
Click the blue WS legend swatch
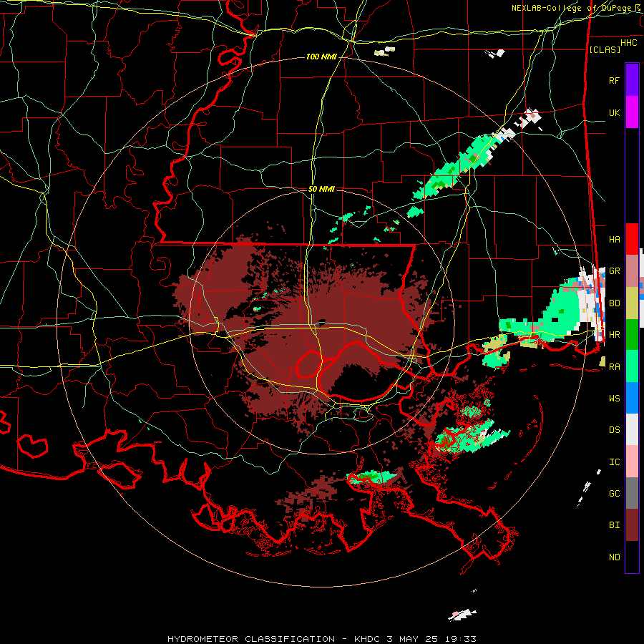click(632, 398)
